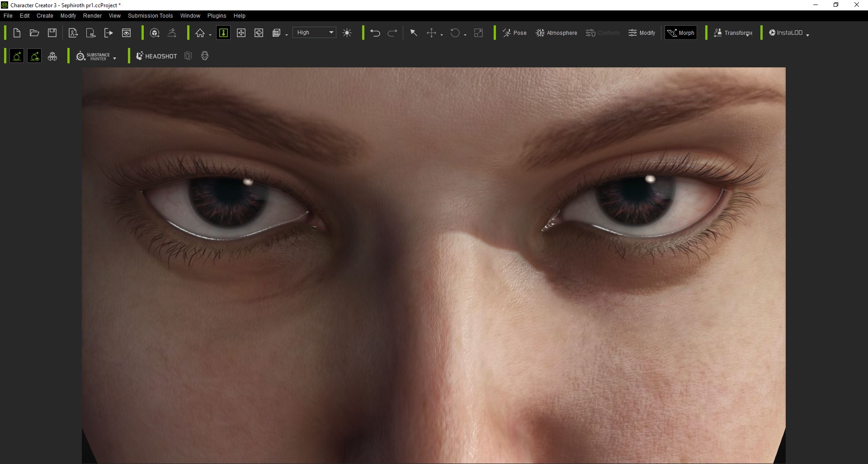Toggle the Morph mode button
868x464 pixels.
[x=681, y=33]
